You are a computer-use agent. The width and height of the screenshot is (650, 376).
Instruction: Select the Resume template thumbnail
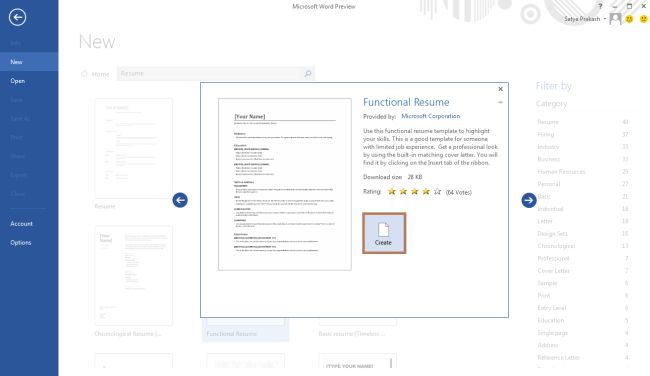point(133,148)
